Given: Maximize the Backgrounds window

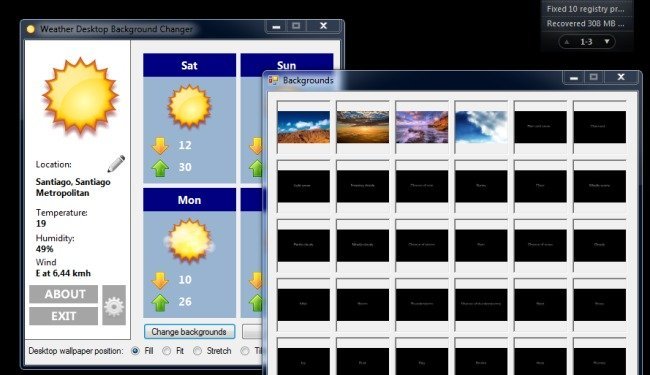Looking at the screenshot, I should click(x=594, y=77).
